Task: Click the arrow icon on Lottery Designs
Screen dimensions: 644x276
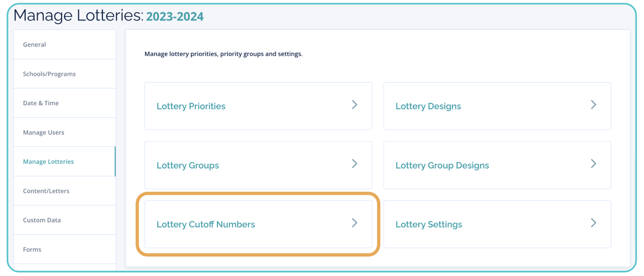Action: pyautogui.click(x=593, y=105)
